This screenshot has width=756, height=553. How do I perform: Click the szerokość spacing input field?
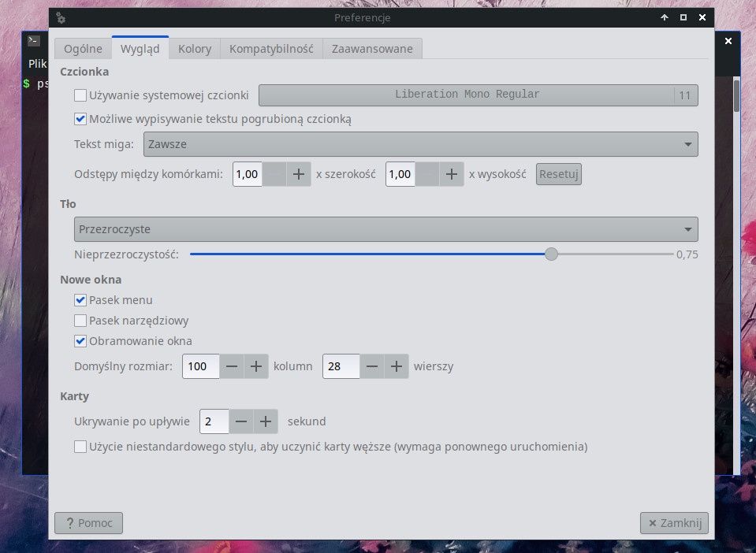tap(248, 174)
